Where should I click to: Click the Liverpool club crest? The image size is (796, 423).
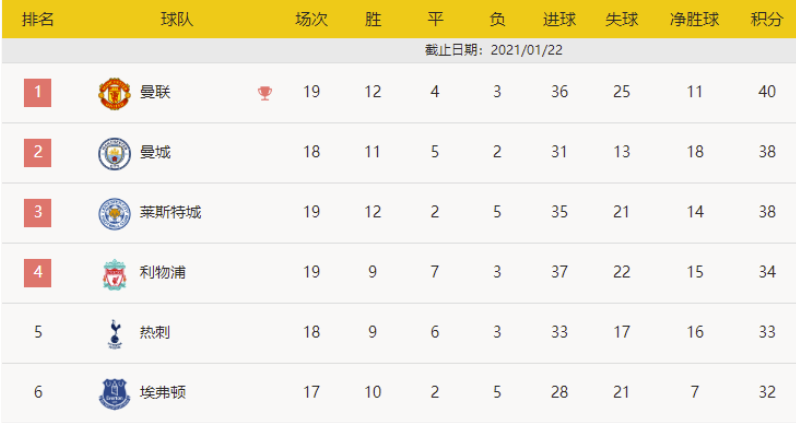coord(114,273)
